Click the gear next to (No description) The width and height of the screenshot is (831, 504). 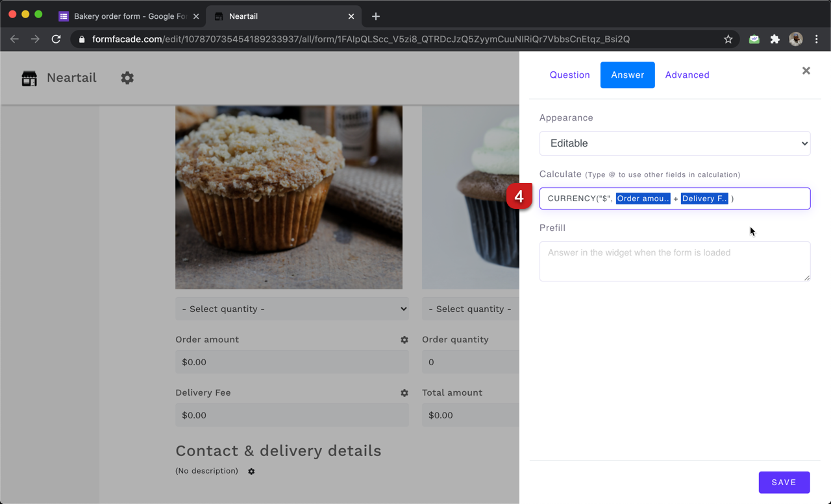[251, 472]
